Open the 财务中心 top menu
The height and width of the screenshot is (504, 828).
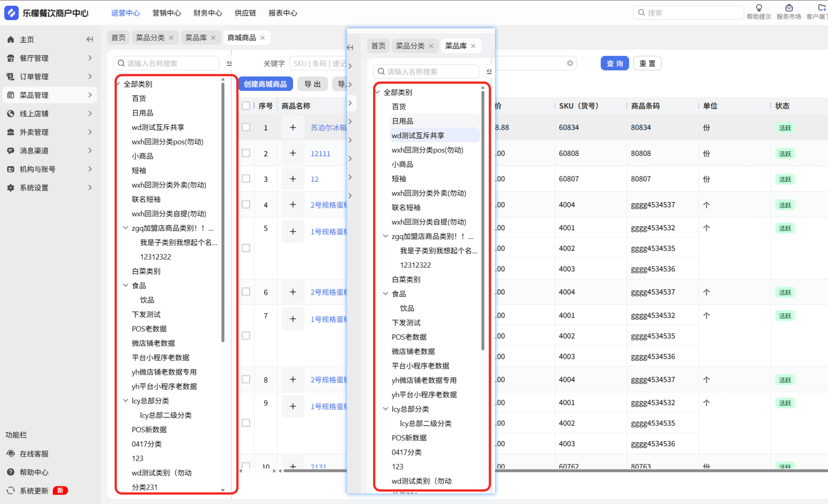tap(208, 13)
